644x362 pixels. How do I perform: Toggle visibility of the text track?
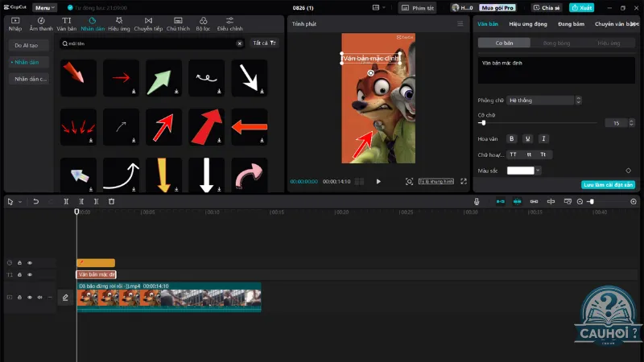tap(30, 274)
